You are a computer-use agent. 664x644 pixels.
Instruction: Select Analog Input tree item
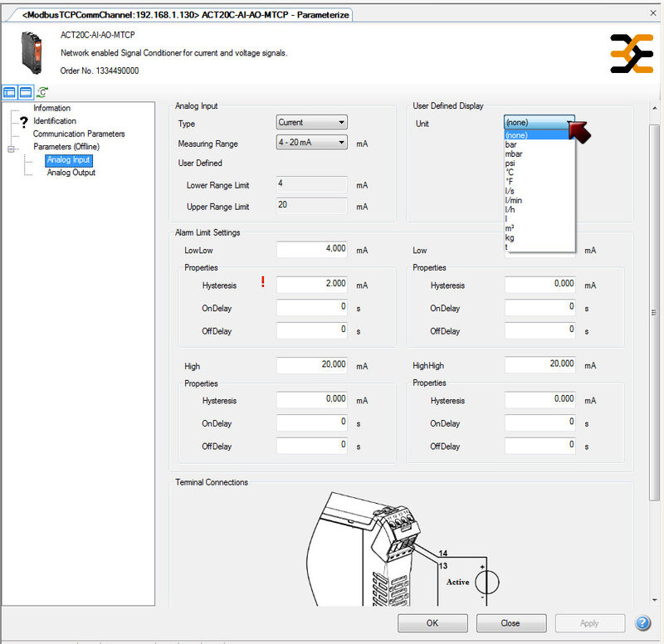(68, 159)
